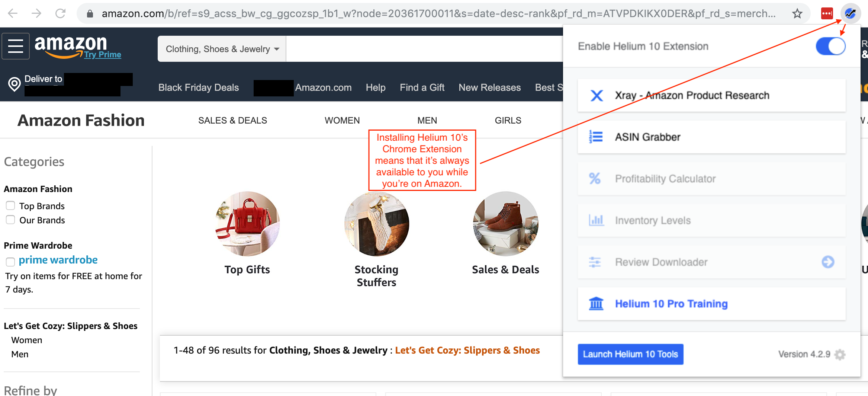Open Amazon hamburger menu
The image size is (868, 396).
tap(16, 46)
